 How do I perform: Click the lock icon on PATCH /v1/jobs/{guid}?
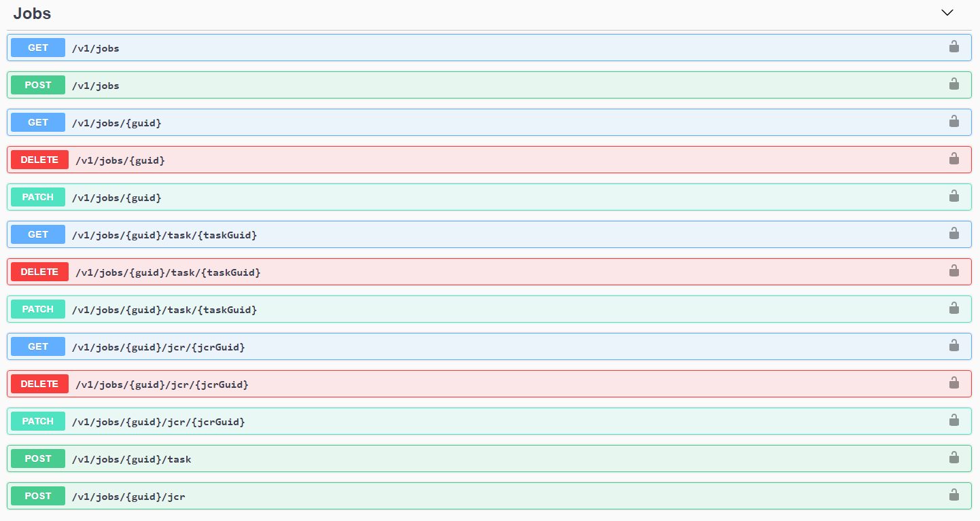pyautogui.click(x=953, y=196)
